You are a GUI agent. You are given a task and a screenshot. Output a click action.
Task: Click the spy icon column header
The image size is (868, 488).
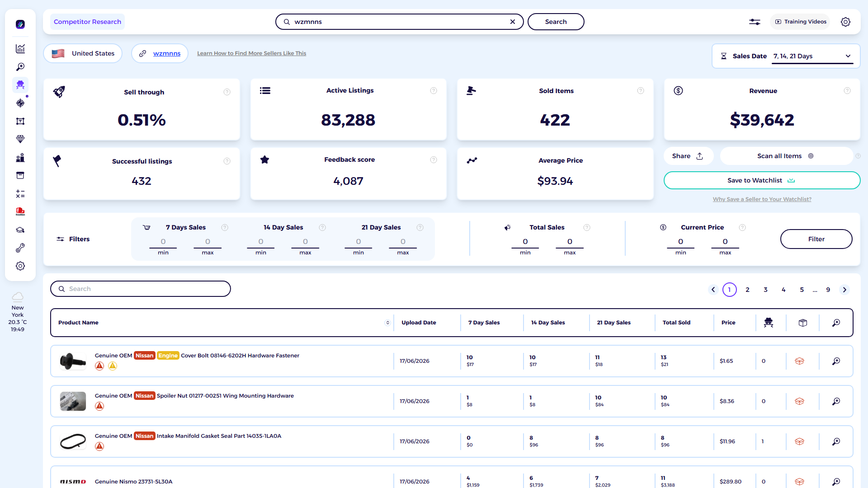point(769,323)
